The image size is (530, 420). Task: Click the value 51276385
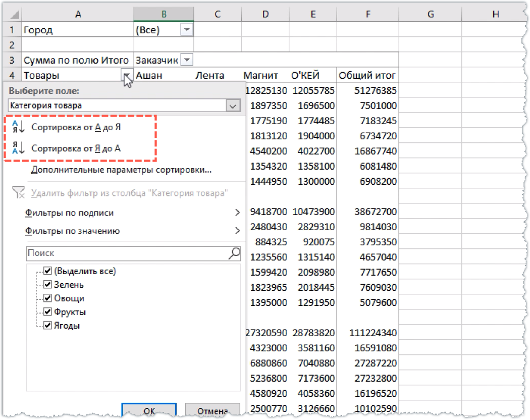coord(376,90)
